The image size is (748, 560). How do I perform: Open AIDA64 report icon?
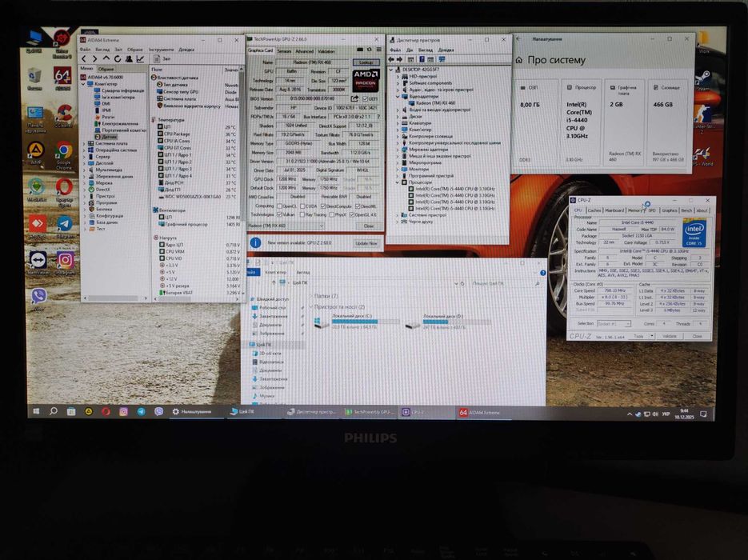(157, 58)
